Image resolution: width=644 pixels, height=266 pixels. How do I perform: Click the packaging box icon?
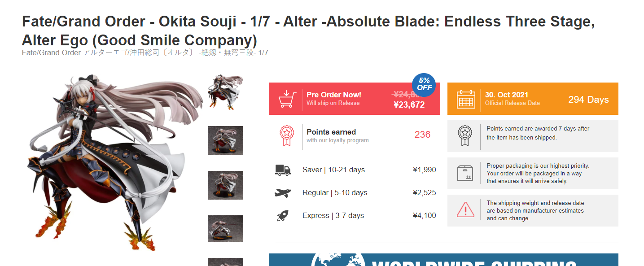[465, 173]
